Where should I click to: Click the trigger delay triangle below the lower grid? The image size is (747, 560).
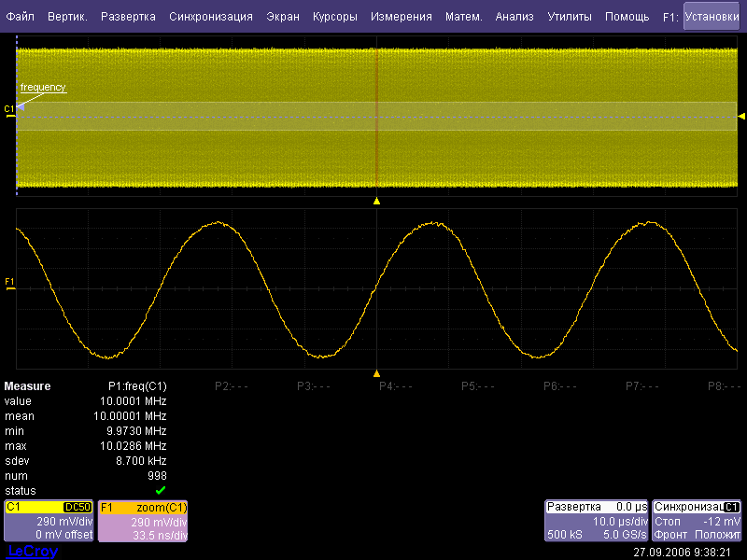[376, 372]
